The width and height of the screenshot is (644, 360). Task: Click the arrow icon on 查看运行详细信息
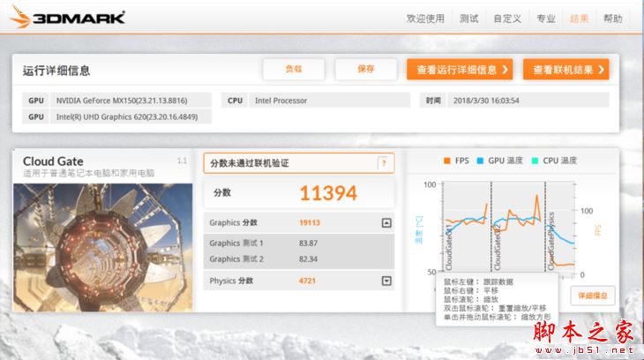click(x=505, y=70)
